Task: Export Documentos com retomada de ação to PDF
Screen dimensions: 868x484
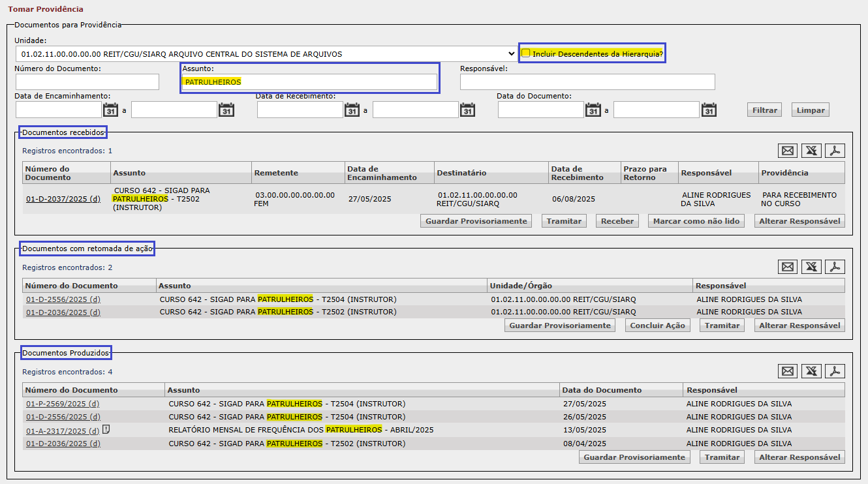Action: point(835,267)
